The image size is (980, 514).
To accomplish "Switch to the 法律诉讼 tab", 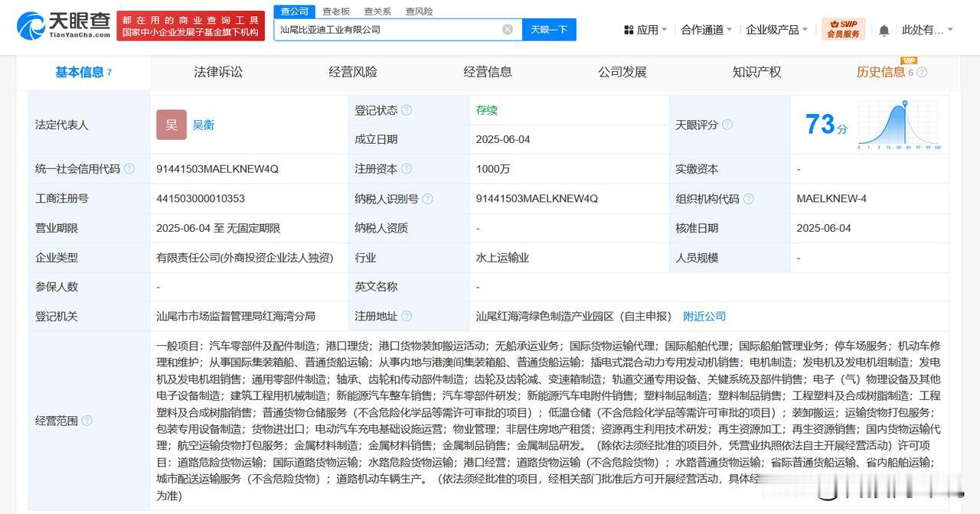I will [218, 72].
